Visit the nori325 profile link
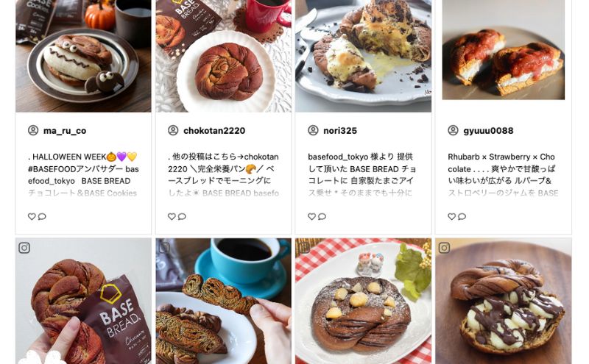The image size is (589, 364). tap(340, 131)
